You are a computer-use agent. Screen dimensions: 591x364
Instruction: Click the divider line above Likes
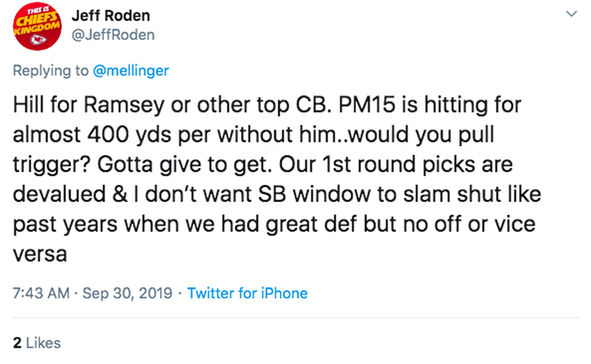point(295,318)
